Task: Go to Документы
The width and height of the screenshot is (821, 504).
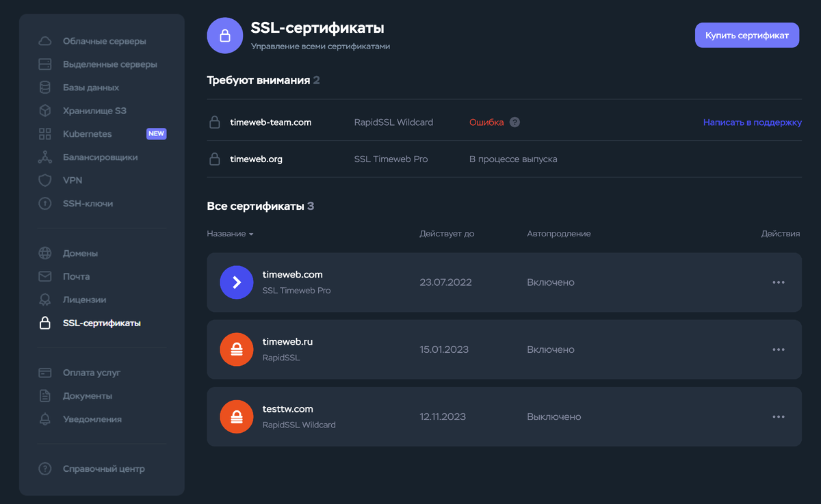Action: (87, 396)
